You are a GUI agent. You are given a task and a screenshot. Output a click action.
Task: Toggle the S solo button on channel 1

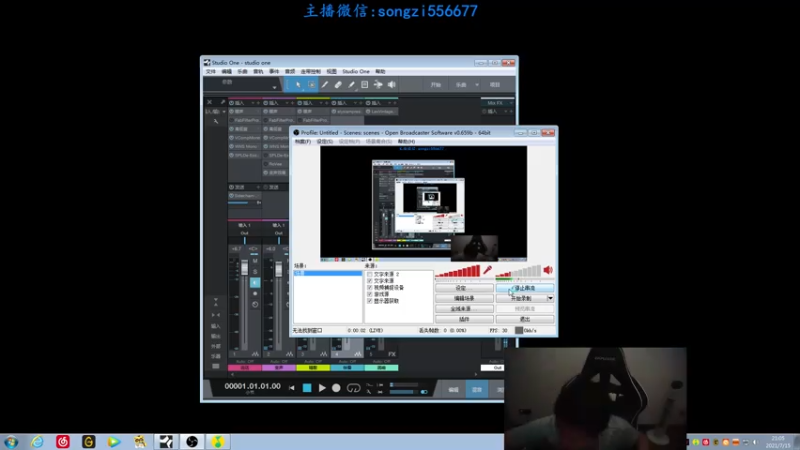click(x=255, y=271)
